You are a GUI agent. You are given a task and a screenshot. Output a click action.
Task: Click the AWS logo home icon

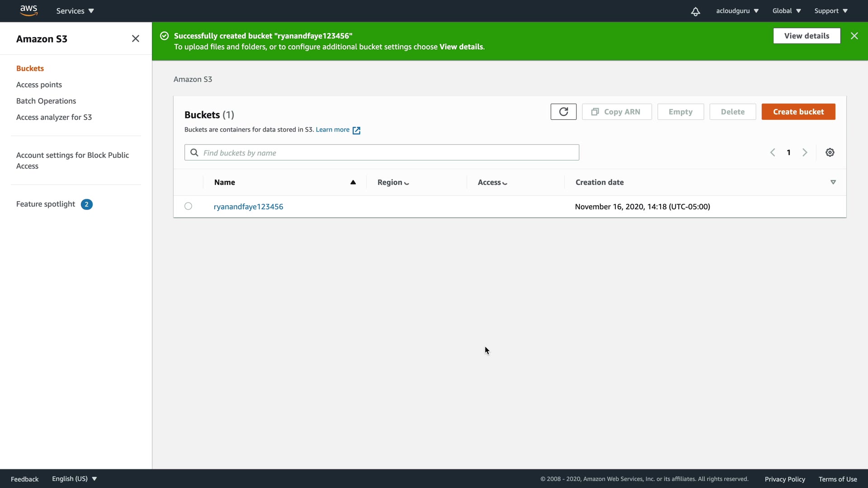(x=28, y=10)
